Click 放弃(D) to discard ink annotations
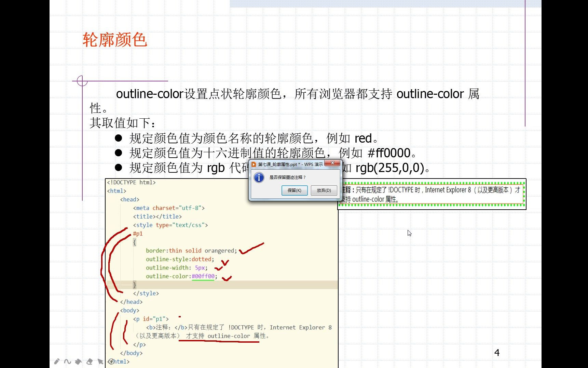 tap(324, 190)
